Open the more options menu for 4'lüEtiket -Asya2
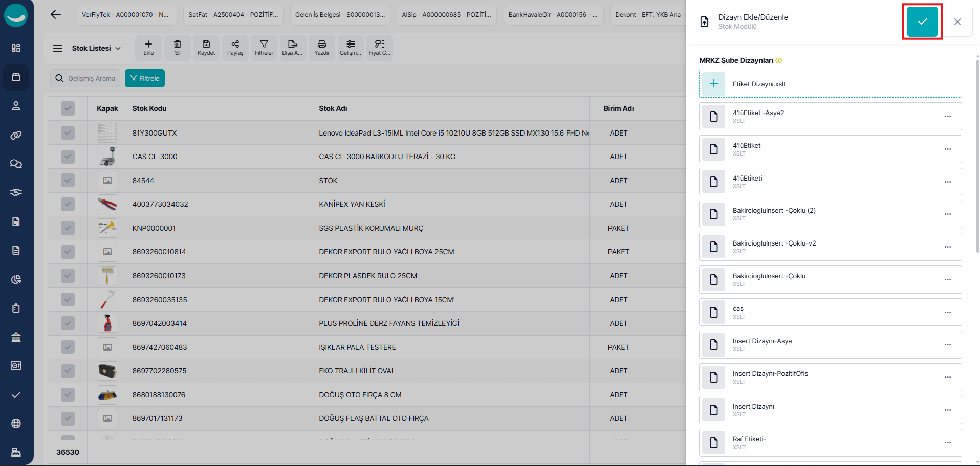Image resolution: width=980 pixels, height=466 pixels. (947, 117)
